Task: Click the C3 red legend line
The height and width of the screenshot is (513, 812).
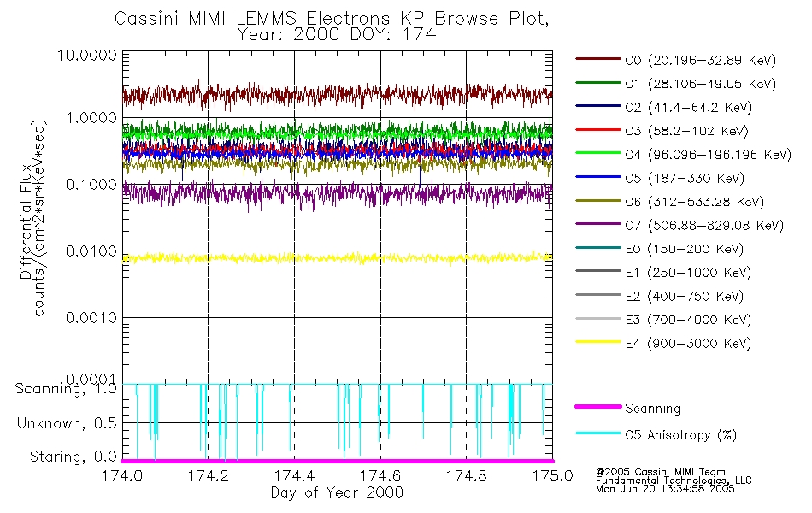Action: pyautogui.click(x=597, y=130)
